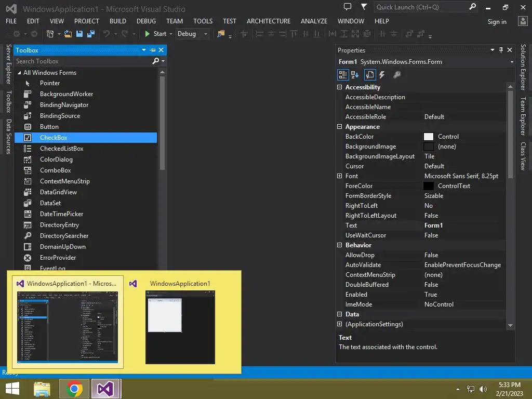
Task: Open the Class View side tab
Action: (x=523, y=156)
